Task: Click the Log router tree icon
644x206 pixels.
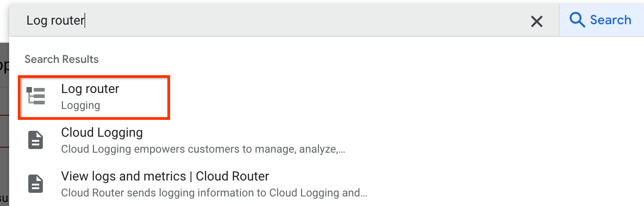Action: pyautogui.click(x=36, y=96)
